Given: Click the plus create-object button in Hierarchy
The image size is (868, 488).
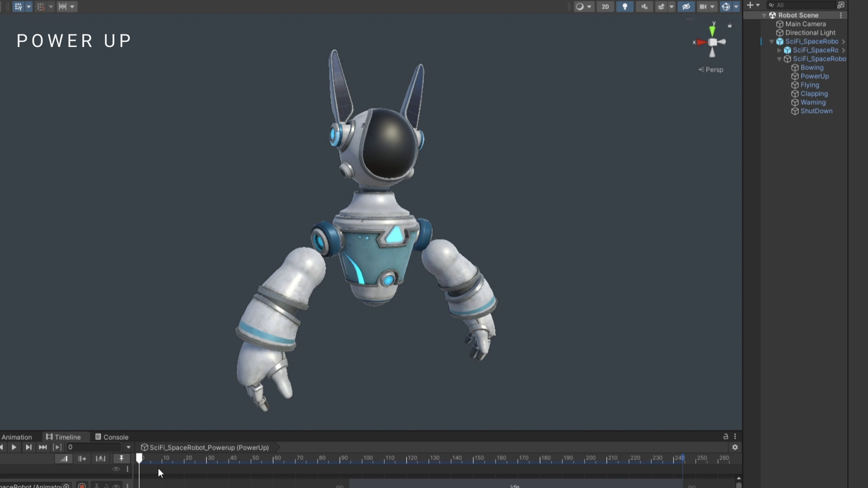Looking at the screenshot, I should (750, 5).
